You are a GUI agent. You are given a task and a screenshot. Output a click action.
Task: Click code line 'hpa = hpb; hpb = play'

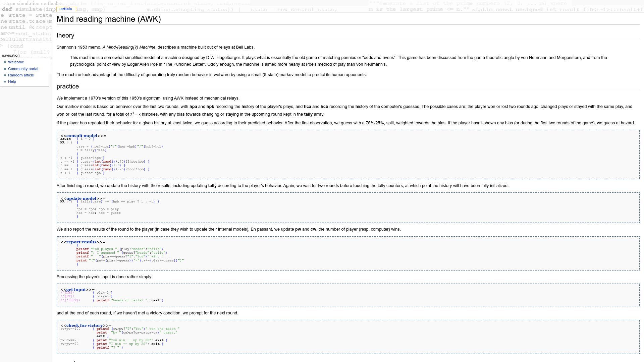click(x=98, y=209)
